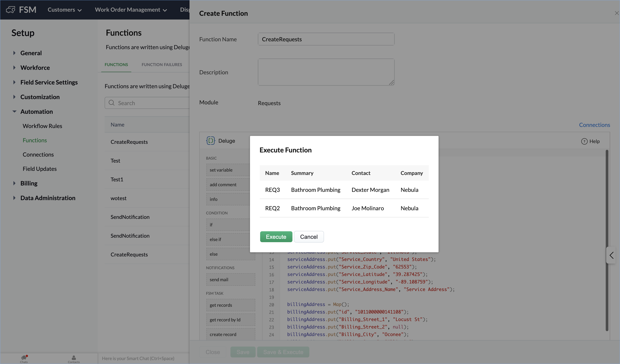Open Work Order Management dropdown
The width and height of the screenshot is (620, 364).
coord(131,10)
